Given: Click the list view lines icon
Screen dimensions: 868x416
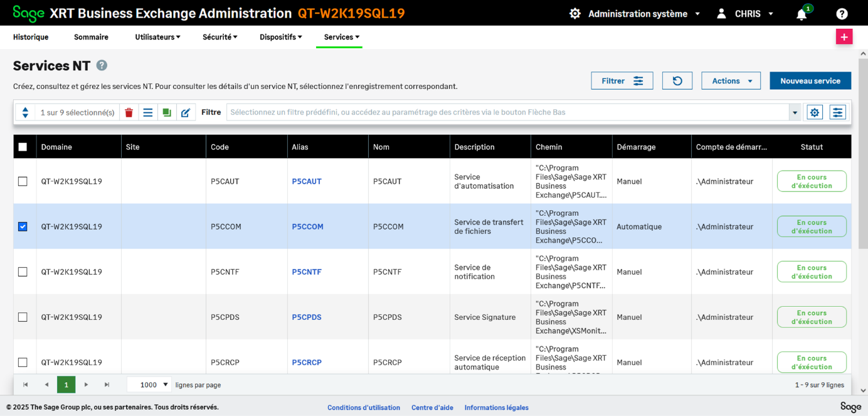Looking at the screenshot, I should coord(148,113).
